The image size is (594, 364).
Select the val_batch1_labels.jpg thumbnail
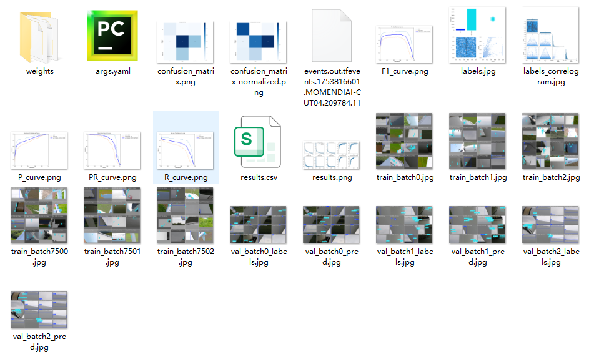point(404,225)
